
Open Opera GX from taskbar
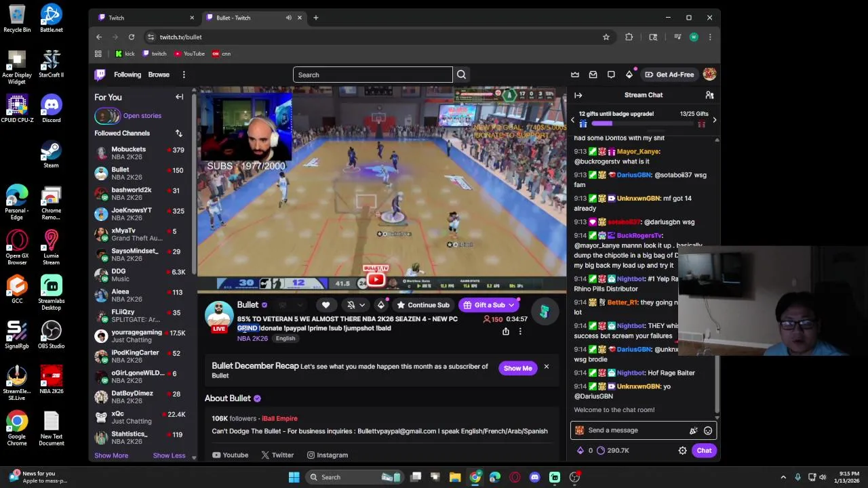click(x=515, y=477)
